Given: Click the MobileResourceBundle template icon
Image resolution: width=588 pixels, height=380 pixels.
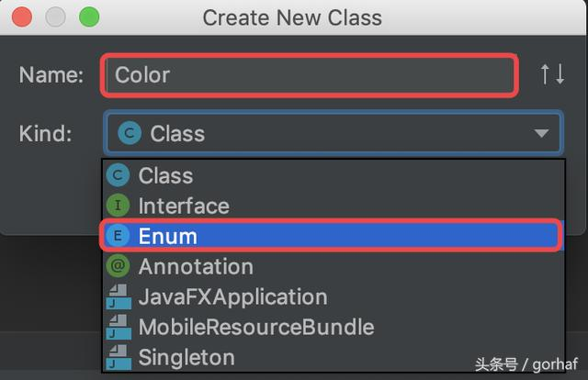Looking at the screenshot, I should (x=119, y=327).
